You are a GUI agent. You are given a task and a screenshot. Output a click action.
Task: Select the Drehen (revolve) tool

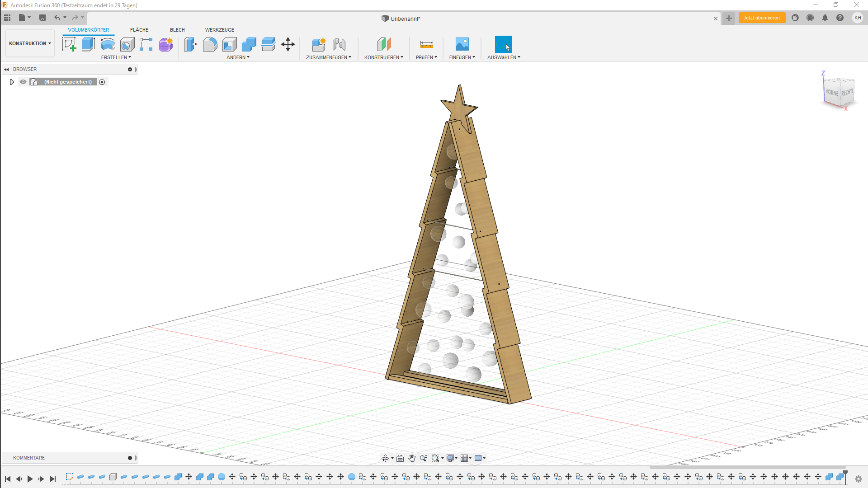click(x=108, y=44)
